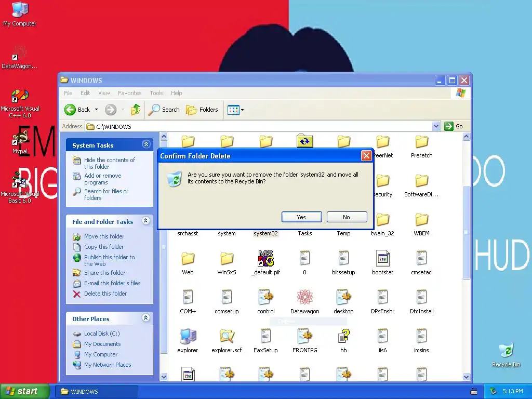Click the file list vertical scrollbar thumb
This screenshot has width=532, height=399.
click(466, 232)
